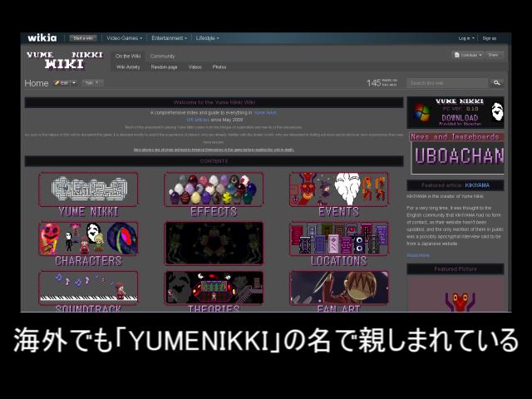Viewport: 532px width, 399px height.
Task: Open the Photos menu item
Action: click(219, 67)
